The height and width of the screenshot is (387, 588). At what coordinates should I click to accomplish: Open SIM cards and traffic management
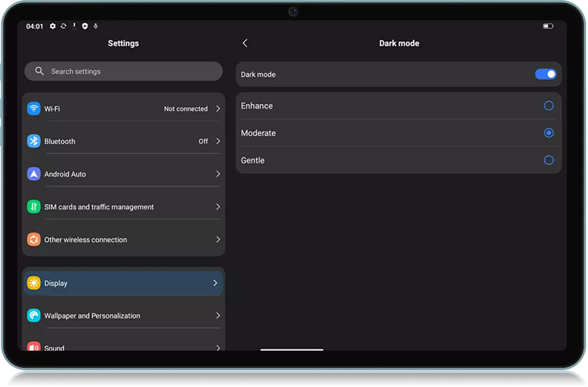coord(99,207)
